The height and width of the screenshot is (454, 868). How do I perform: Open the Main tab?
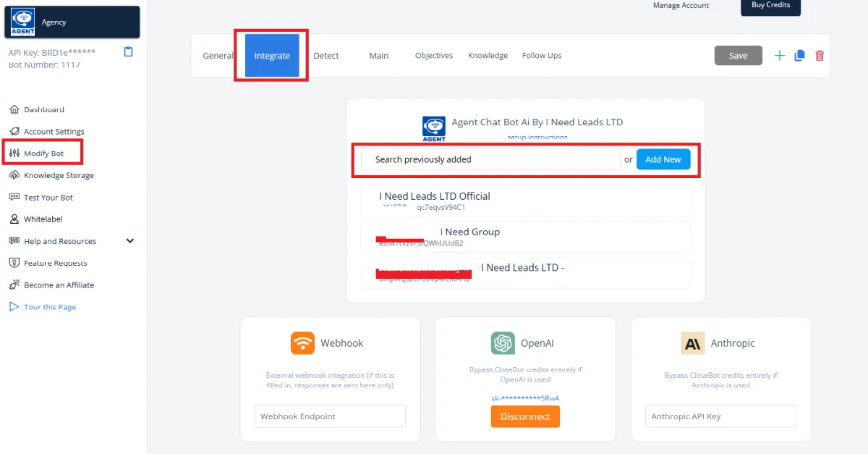click(379, 56)
